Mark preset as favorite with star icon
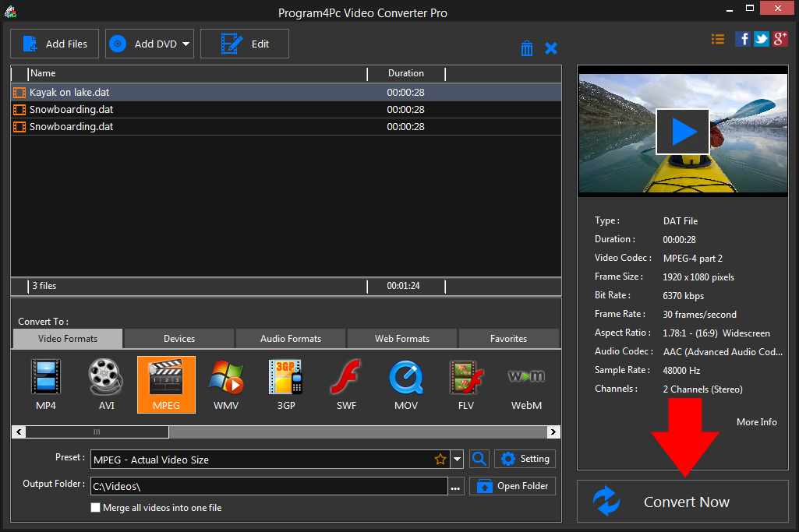Viewport: 799px width, 532px height. (x=440, y=460)
